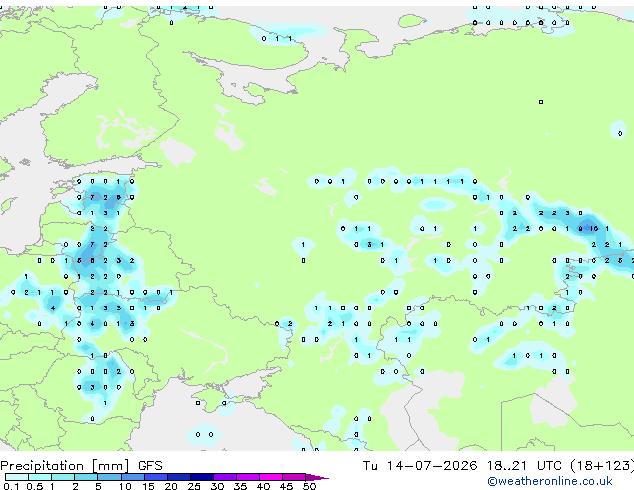Pick the legend swatch between 45 and 50
This screenshot has height=490, width=634.
pyautogui.click(x=294, y=477)
